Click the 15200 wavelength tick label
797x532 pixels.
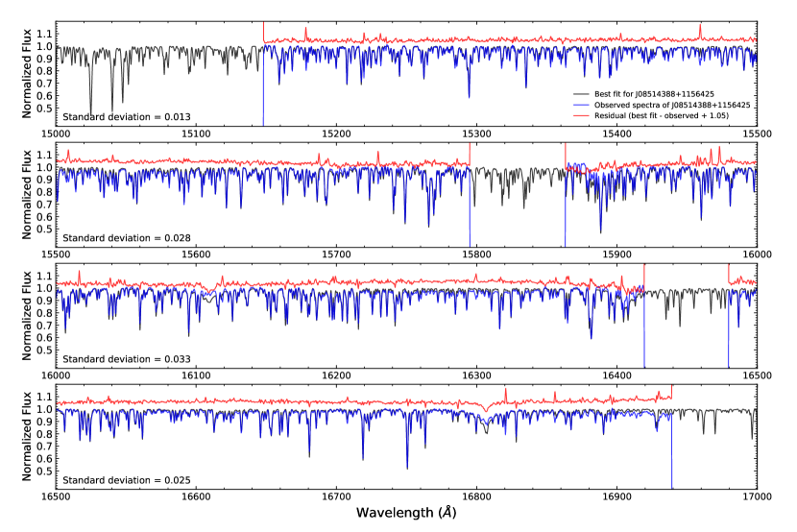[x=336, y=133]
